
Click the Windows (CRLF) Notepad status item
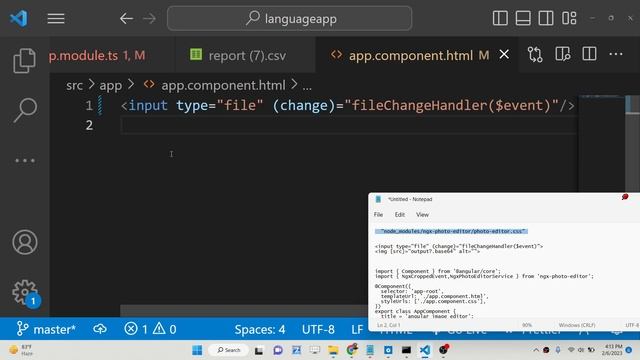pyautogui.click(x=577, y=325)
